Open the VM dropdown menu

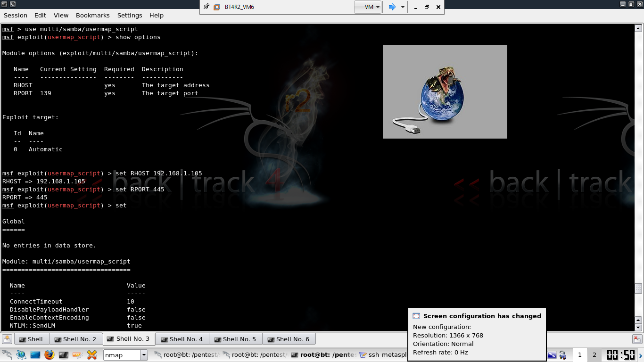point(368,7)
